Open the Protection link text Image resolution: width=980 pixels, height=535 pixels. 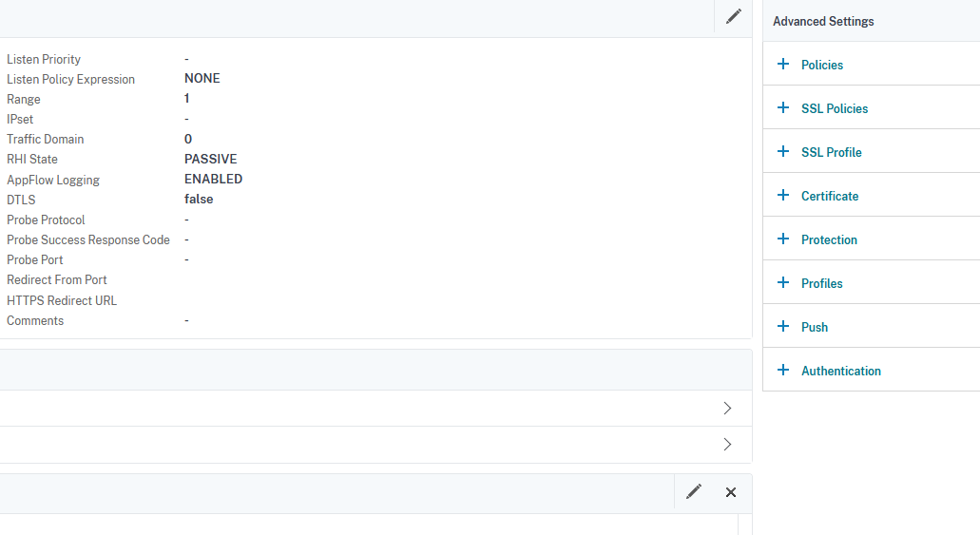tap(829, 239)
